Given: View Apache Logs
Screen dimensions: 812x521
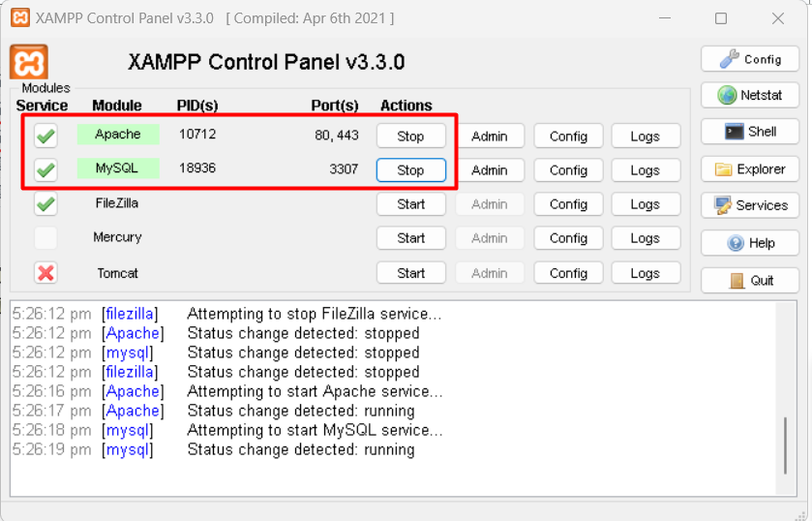Looking at the screenshot, I should (x=646, y=137).
